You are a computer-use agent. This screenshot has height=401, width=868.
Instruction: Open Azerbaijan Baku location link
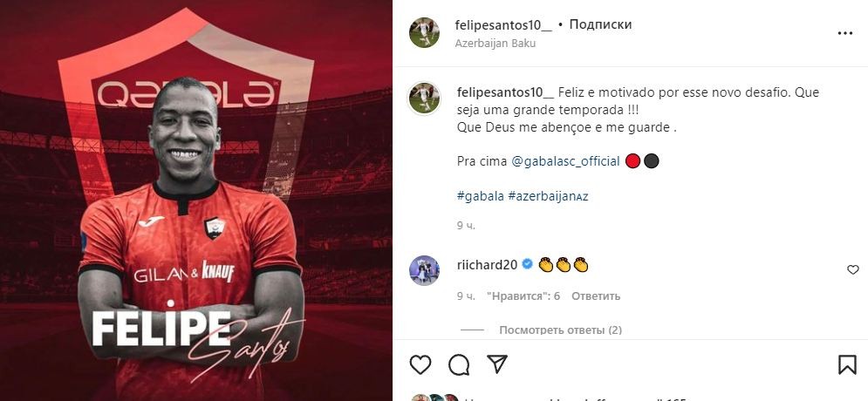tap(496, 43)
